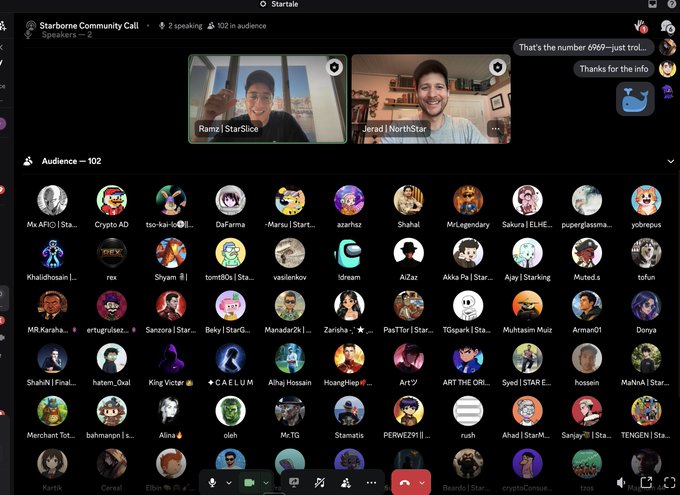The image size is (680, 495).
Task: Click the crossed-out music note soundboard icon
Action: click(x=320, y=482)
